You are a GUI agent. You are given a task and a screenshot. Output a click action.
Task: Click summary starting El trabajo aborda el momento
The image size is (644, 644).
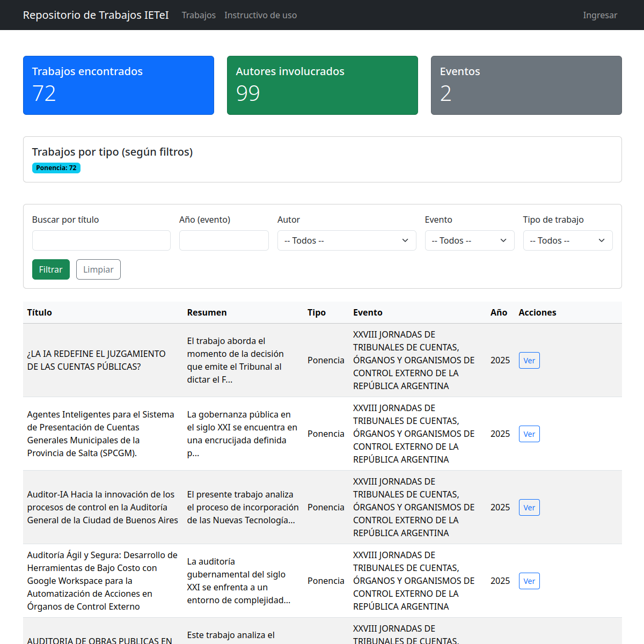click(x=235, y=360)
